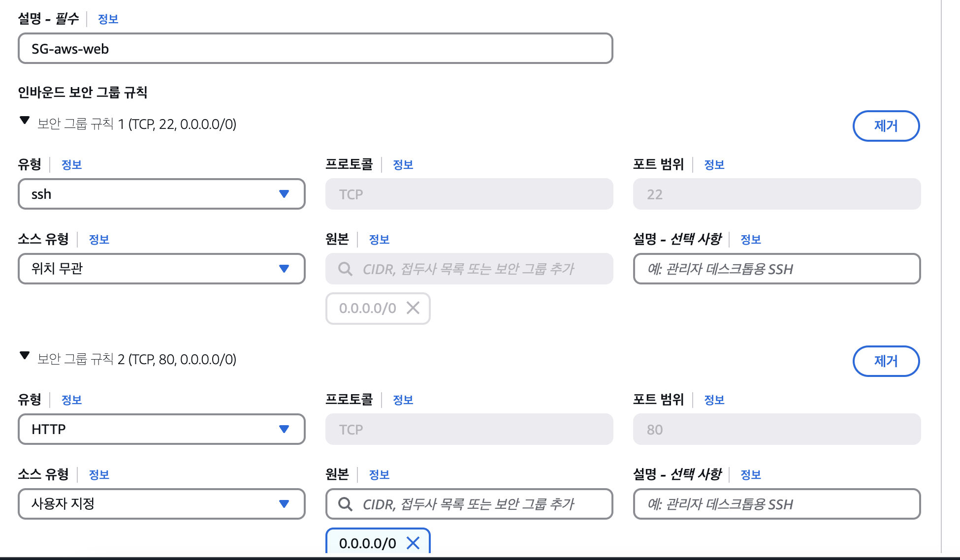Screen dimensions: 960x560
Task: Click 제거 button for rule 2
Action: pyautogui.click(x=886, y=361)
